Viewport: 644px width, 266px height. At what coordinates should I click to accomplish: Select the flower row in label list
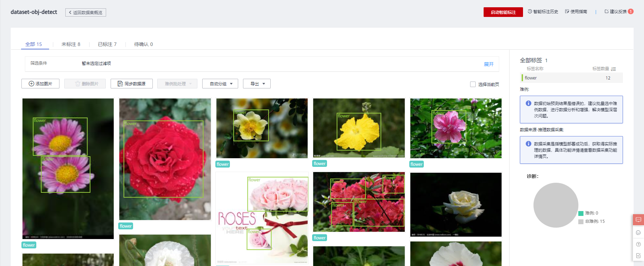[x=572, y=78]
